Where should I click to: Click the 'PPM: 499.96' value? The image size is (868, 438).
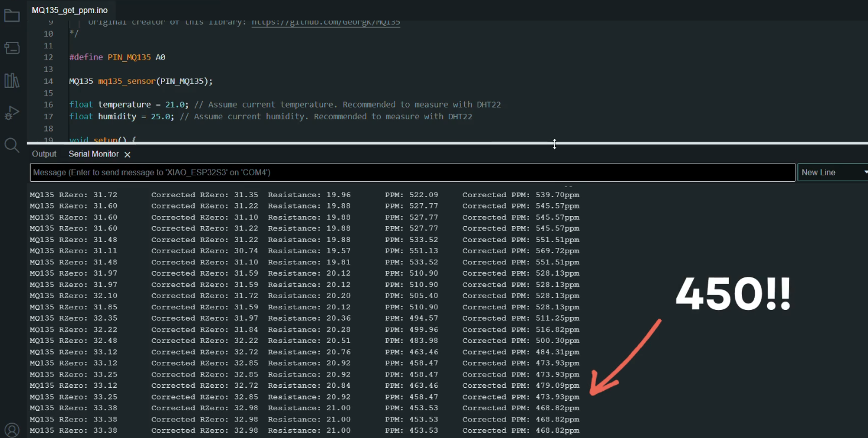click(x=412, y=329)
